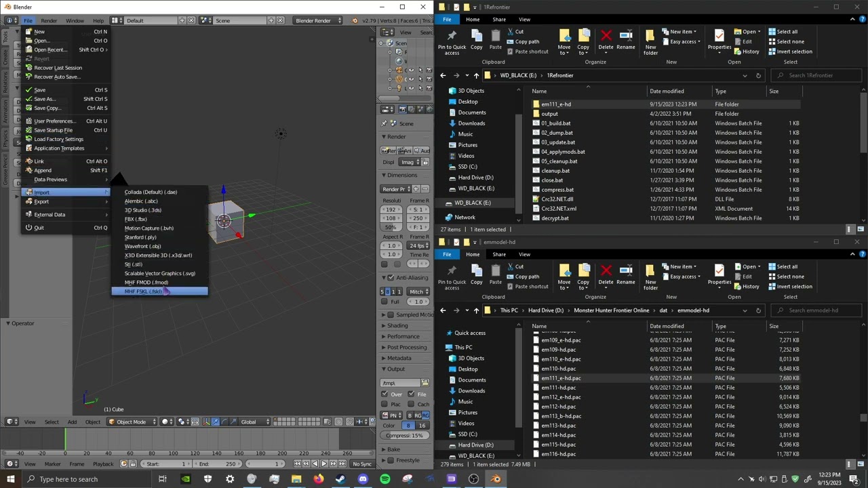
Task: Browse output path folder icon
Action: click(425, 383)
